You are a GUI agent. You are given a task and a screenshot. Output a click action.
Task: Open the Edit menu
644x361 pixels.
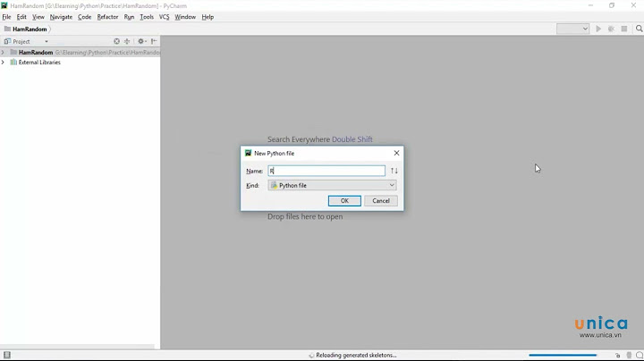[x=21, y=17]
